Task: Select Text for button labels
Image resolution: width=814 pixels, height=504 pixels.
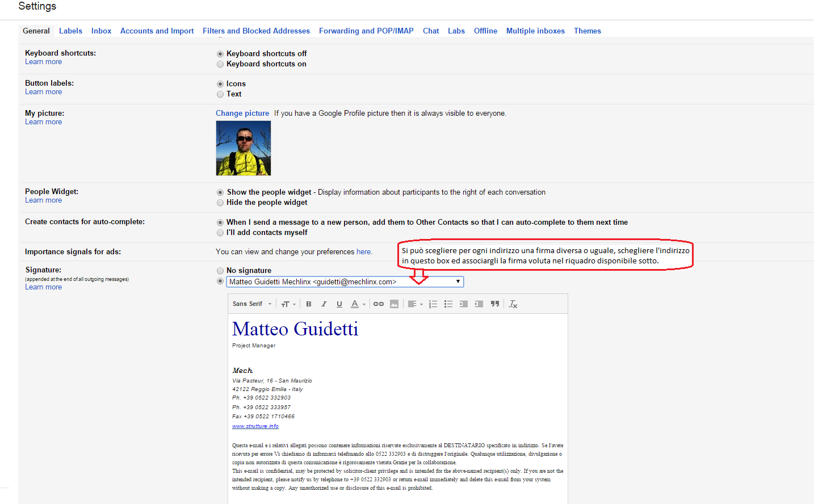Action: coord(220,94)
